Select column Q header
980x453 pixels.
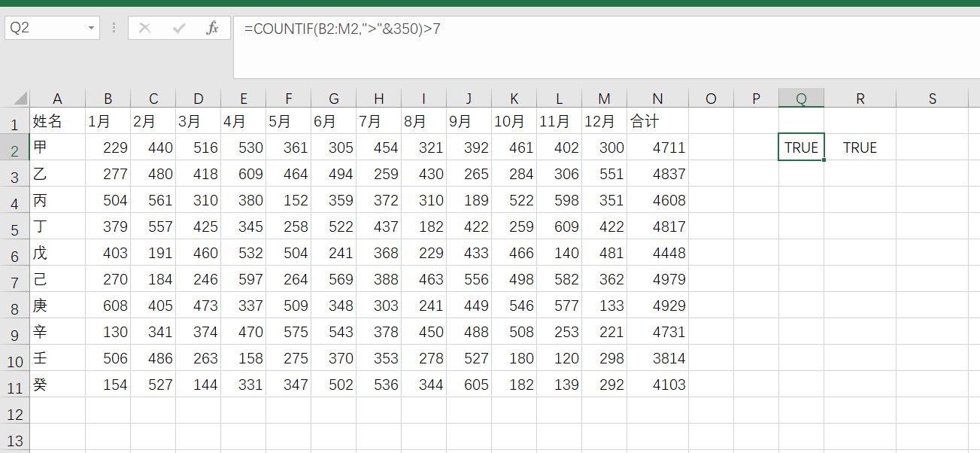click(801, 99)
